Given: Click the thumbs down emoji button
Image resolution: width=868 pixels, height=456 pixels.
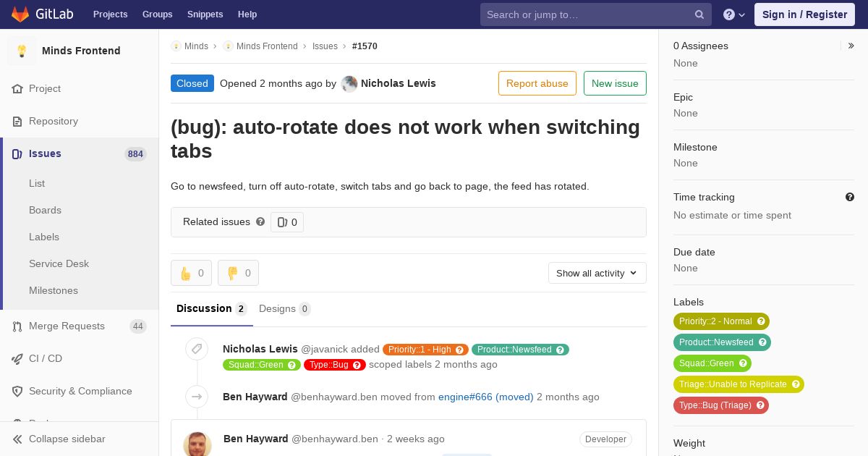Looking at the screenshot, I should coord(238,273).
